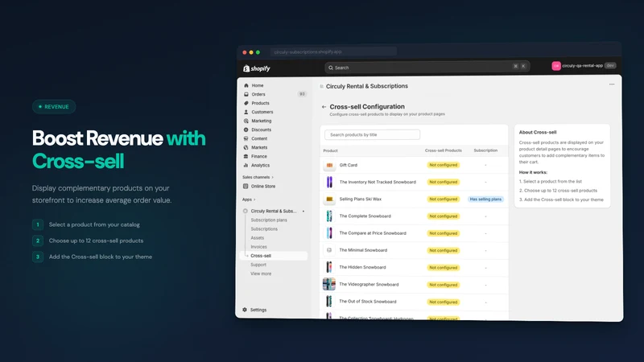Click the back arrow beside Cross-sell Configuration
644x362 pixels.
[324, 107]
